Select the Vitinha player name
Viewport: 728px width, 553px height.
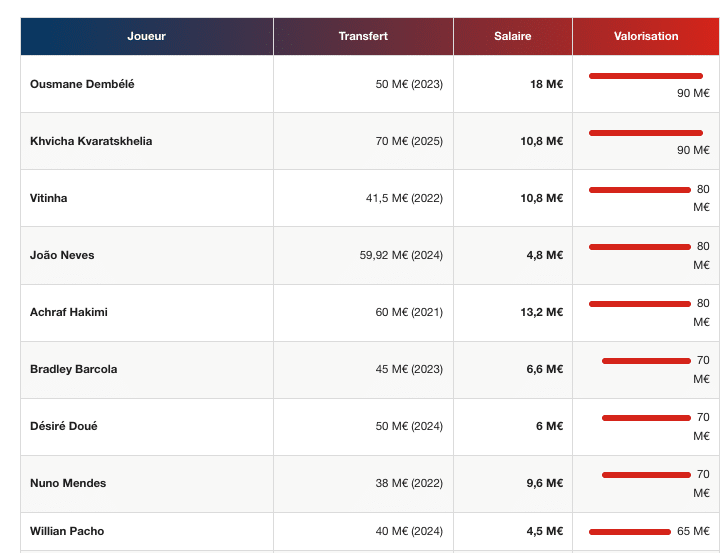click(x=49, y=198)
